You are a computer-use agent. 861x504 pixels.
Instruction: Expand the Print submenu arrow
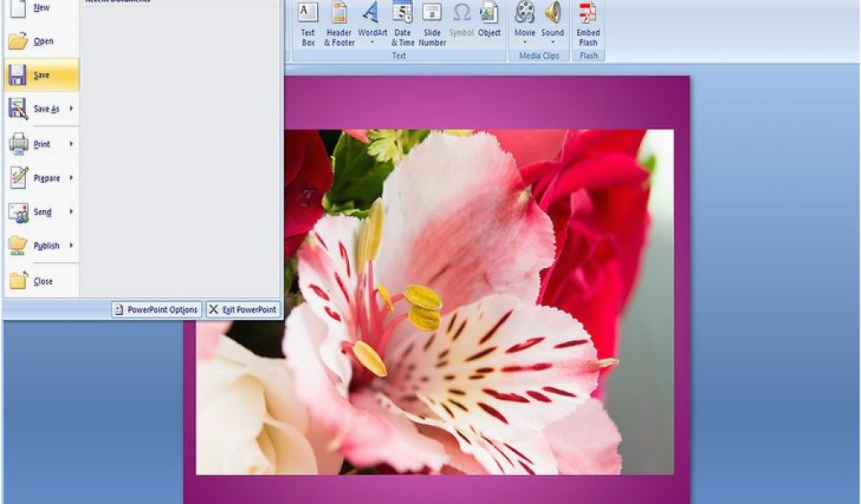71,144
